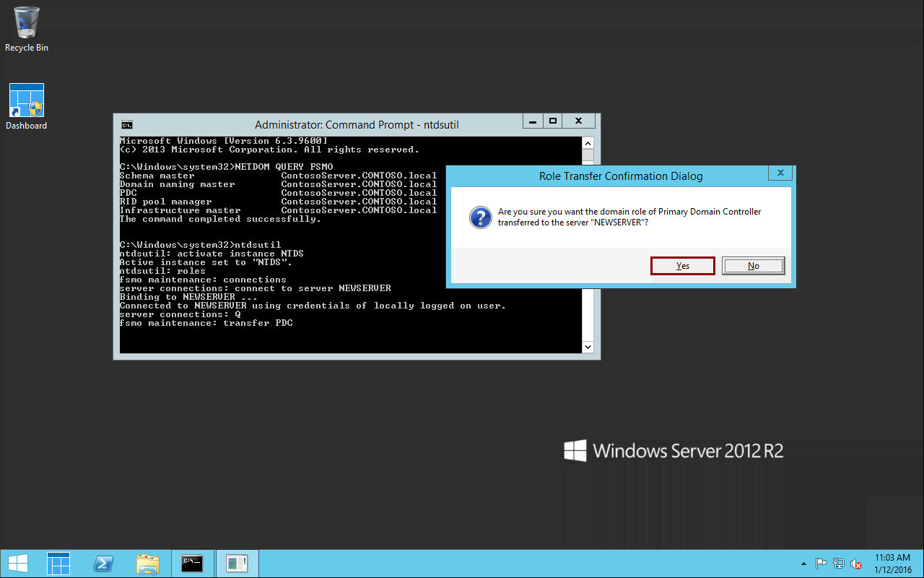Click the scroll-down arrow in Command Prompt
Screen dimensions: 924x578
(588, 348)
